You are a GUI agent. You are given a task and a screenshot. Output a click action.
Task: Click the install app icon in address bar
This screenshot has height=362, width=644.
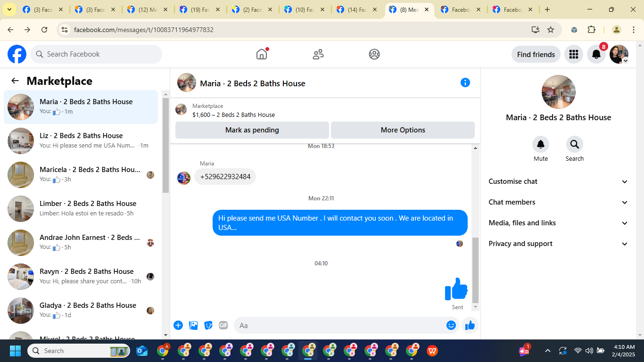[536, 30]
